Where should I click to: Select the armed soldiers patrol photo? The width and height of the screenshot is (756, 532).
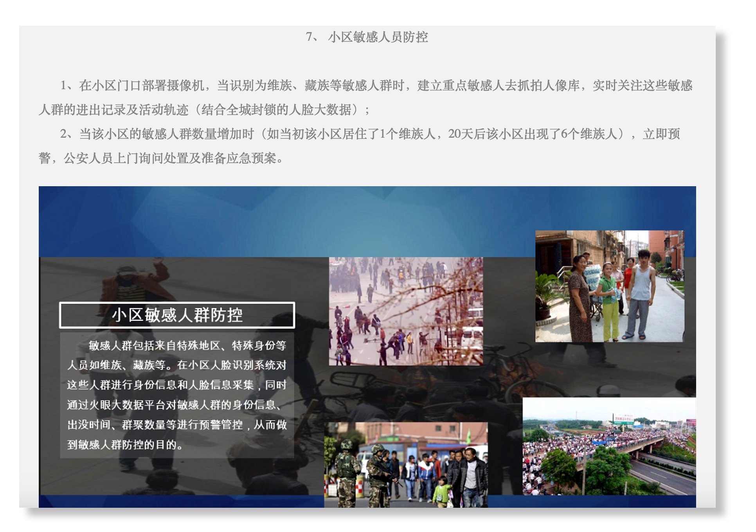406,465
